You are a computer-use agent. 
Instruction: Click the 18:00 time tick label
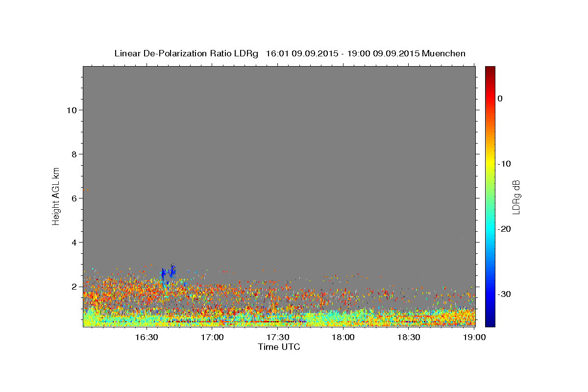pos(343,337)
